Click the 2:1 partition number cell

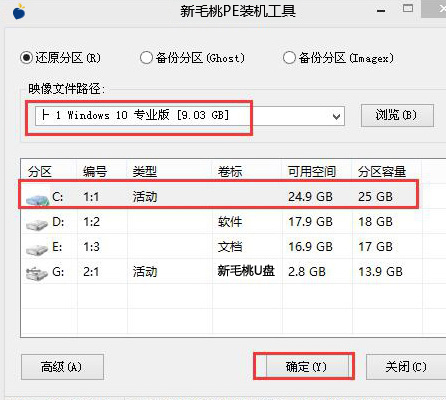(x=91, y=272)
